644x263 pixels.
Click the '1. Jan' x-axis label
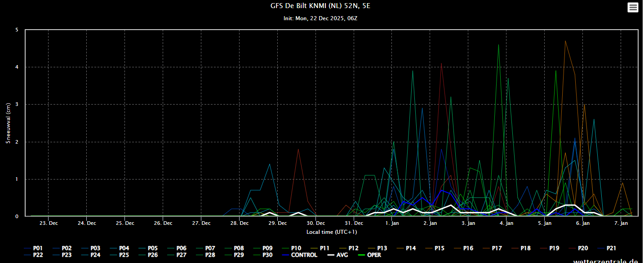pos(392,223)
